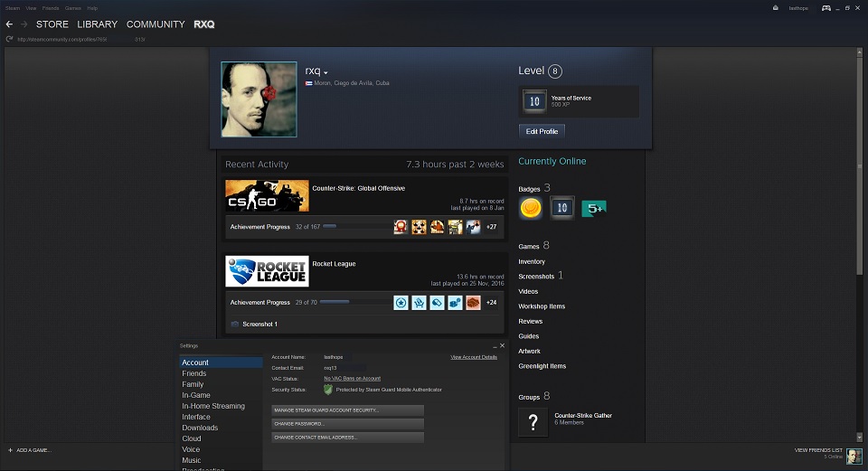
Task: View fifth CS:GO achievement icon
Action: click(473, 227)
